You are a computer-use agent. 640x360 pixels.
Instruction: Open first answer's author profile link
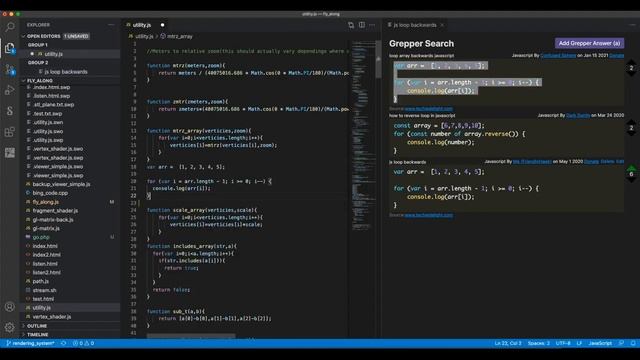point(558,56)
